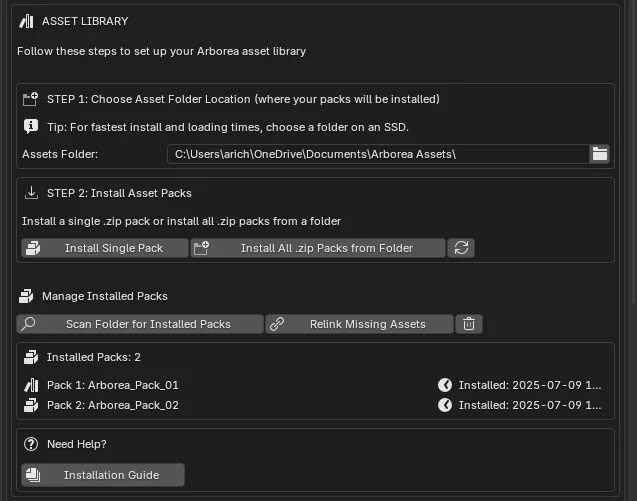Click Install Single Pack button

(x=105, y=248)
